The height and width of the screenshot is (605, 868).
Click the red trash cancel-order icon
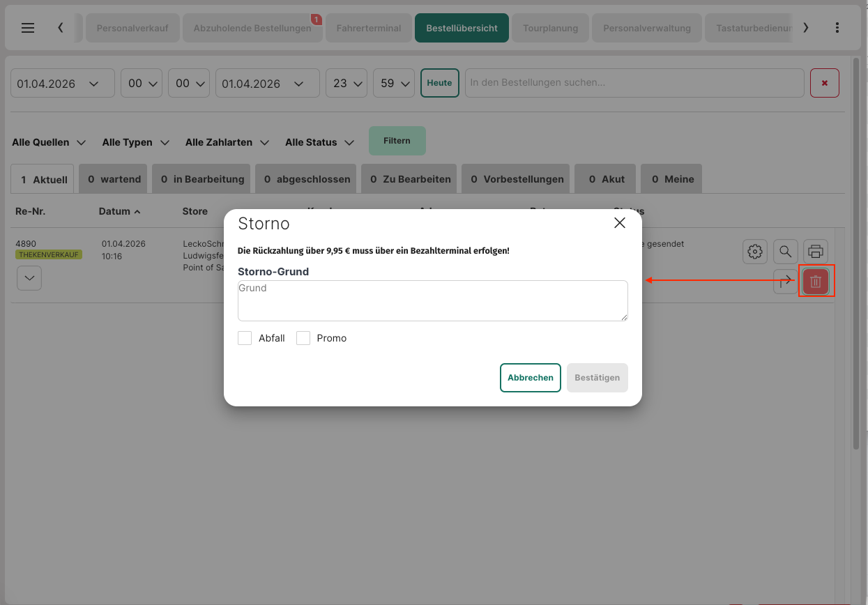[816, 282]
